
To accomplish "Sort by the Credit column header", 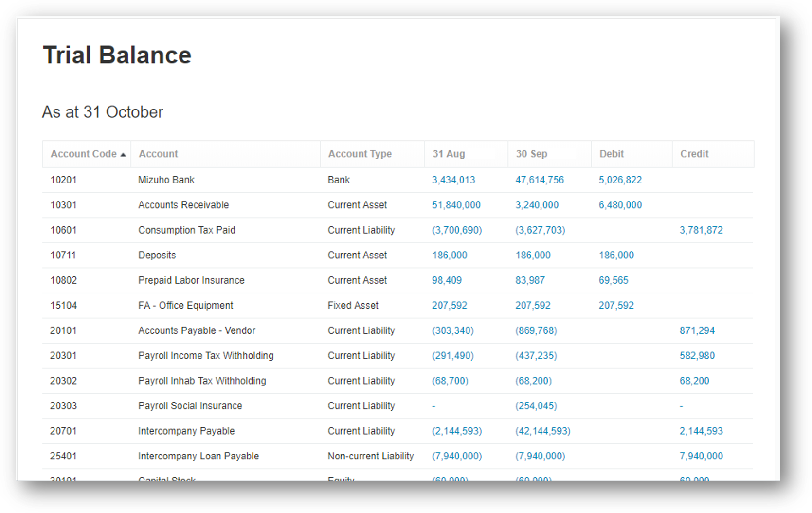I will pos(694,154).
